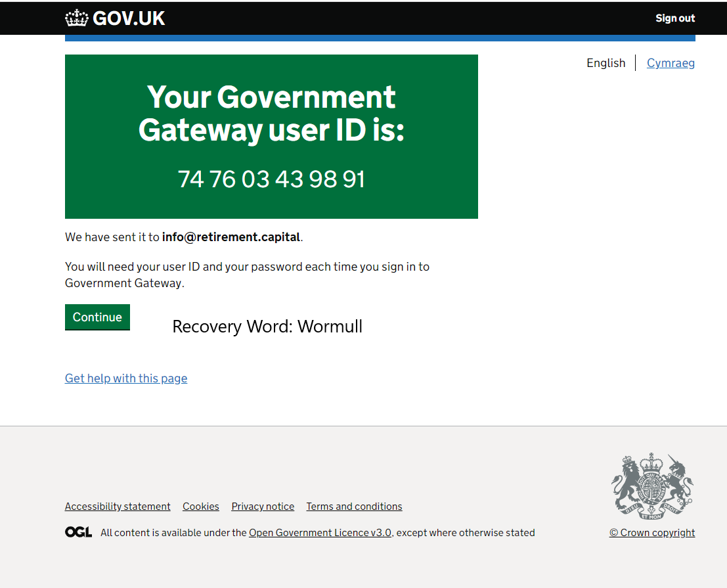This screenshot has height=588, width=727.
Task: Open the Cookies footer link
Action: coord(201,507)
